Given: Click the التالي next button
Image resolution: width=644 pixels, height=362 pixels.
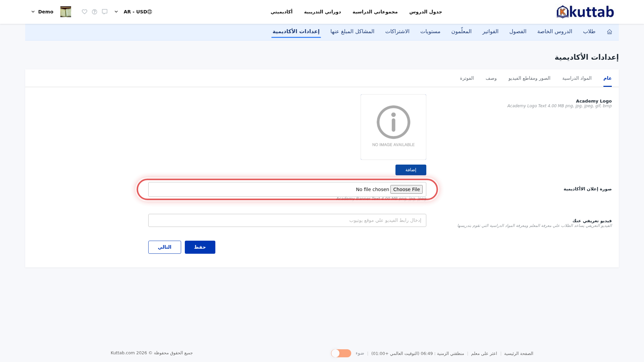Looking at the screenshot, I should 165,247.
